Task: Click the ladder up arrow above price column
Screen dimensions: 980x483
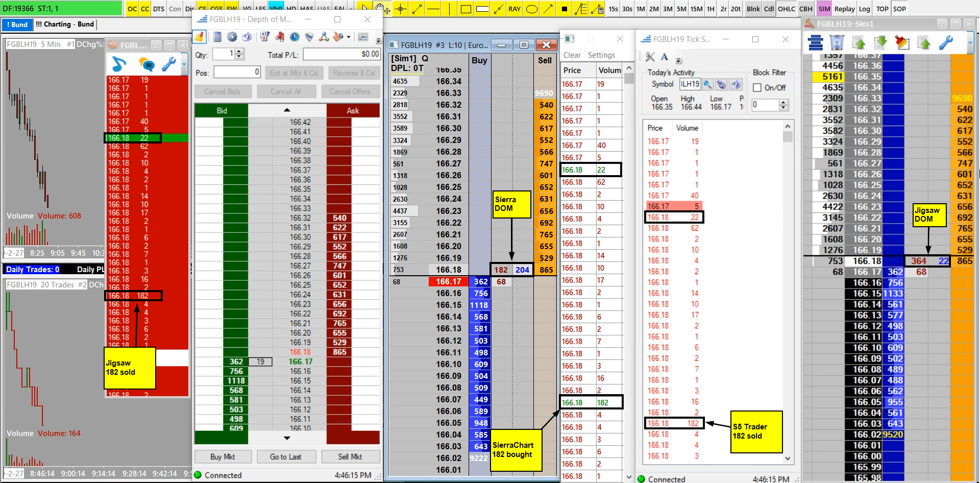Action: coord(287,110)
